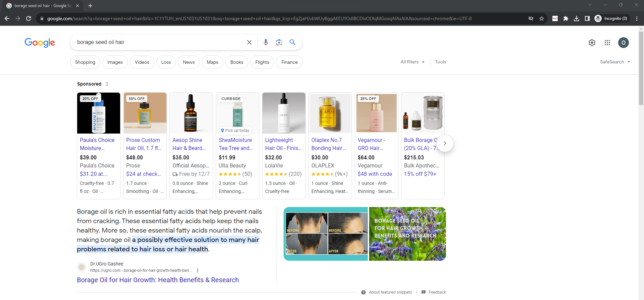Open the quick settings gear icon
This screenshot has width=644, height=300.
click(592, 43)
